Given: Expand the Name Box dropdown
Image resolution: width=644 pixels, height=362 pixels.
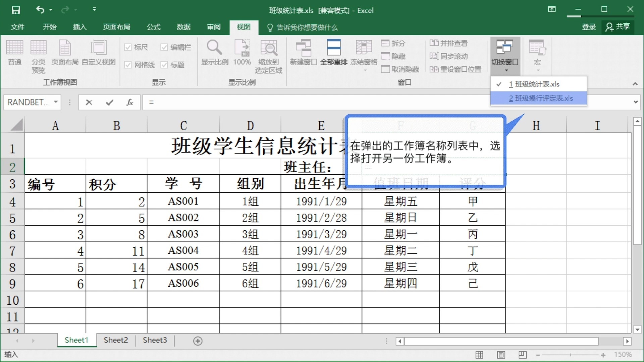Looking at the screenshot, I should pyautogui.click(x=56, y=102).
